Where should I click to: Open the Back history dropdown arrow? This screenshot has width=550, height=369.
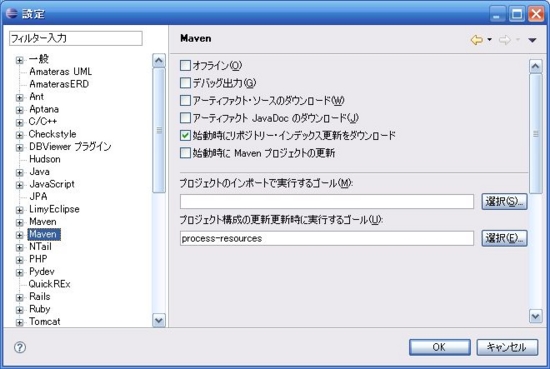[x=489, y=40]
